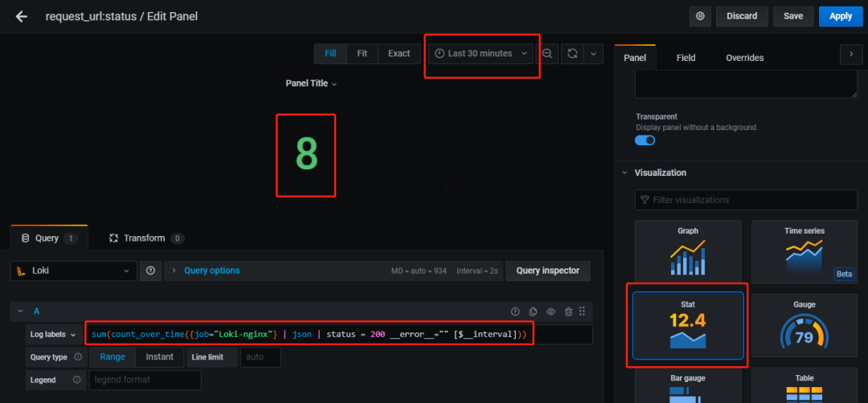Screen dimensions: 868x403
Task: Click the 'MD = auto = 934' text
Action: click(419, 271)
